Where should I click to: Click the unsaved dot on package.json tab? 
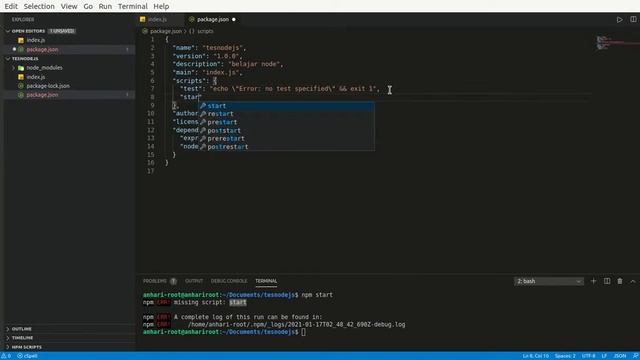coord(234,19)
